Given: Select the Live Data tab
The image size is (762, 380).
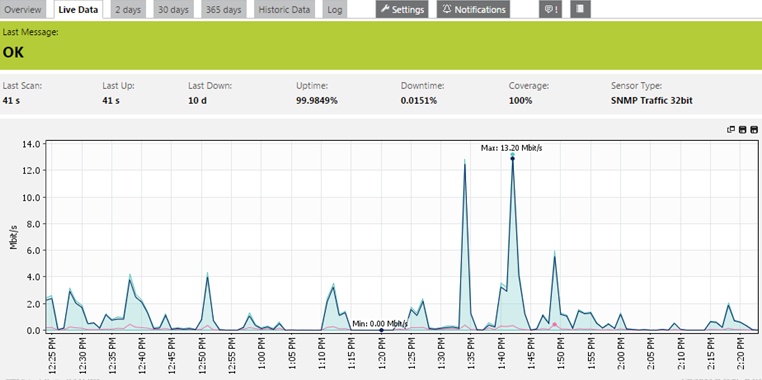Looking at the screenshot, I should tap(78, 9).
